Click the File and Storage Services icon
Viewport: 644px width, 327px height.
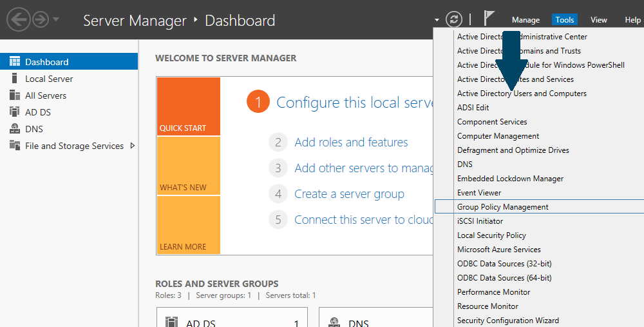15,145
